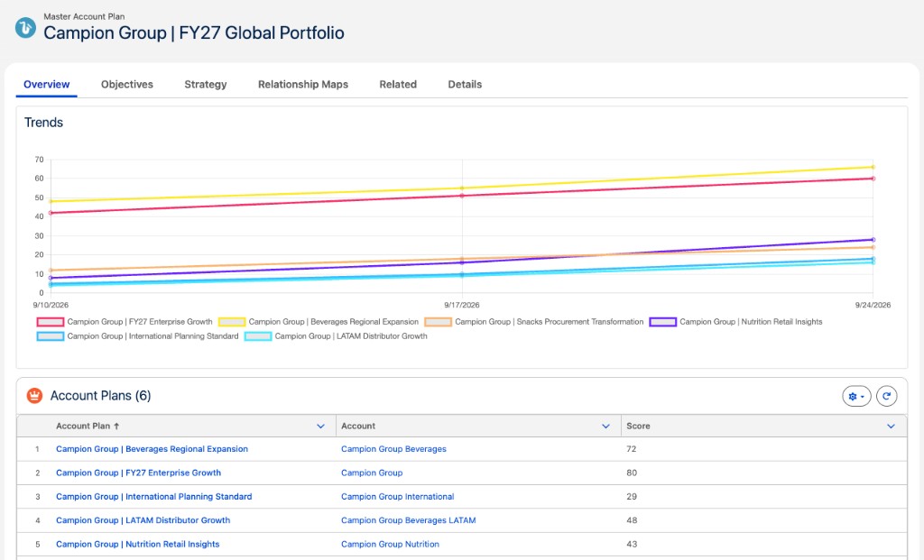
Task: Open Campion Group | LATAM Distributor Growth plan
Action: pos(143,520)
